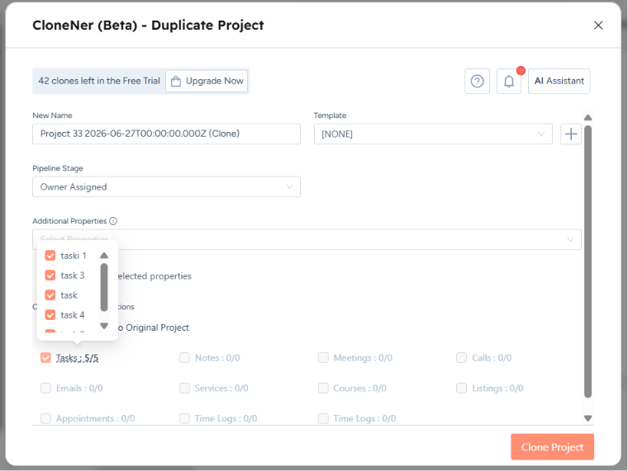Viewport: 628px width, 471px height.
Task: Click the 'New Name' label
Action: [x=52, y=115]
